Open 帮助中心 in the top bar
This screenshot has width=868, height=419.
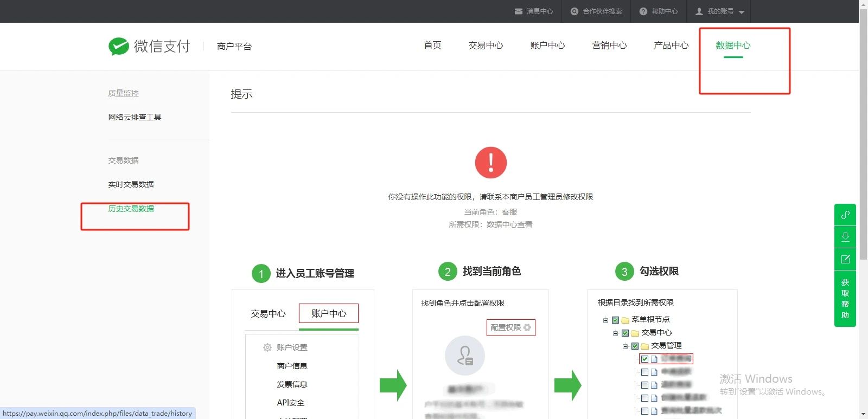665,11
